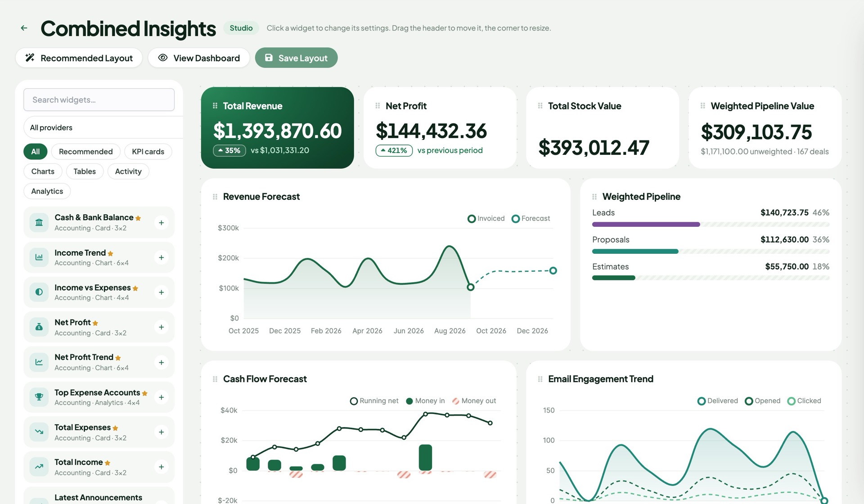Add the Total Income widget
Screen dimensions: 864x504
coord(161,467)
